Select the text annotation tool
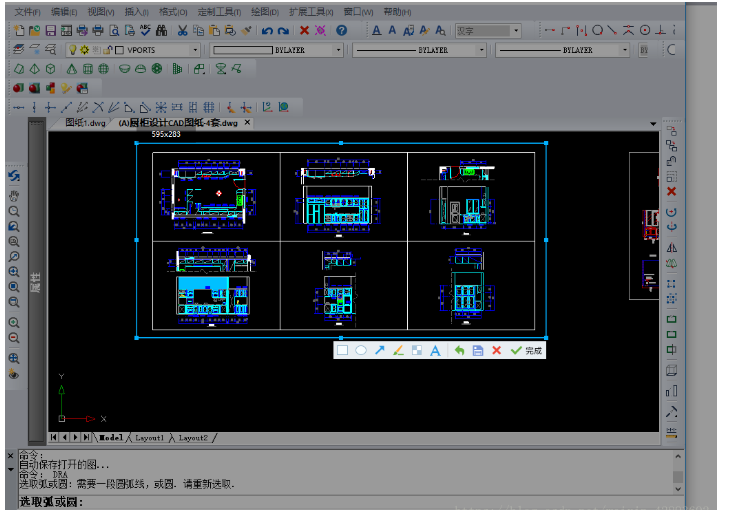731x510 pixels. click(435, 351)
